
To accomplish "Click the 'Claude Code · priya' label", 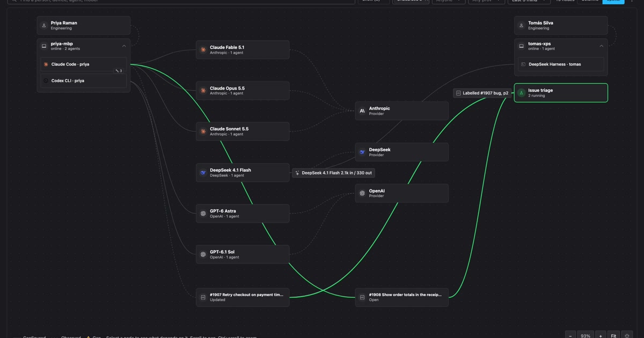I will (x=70, y=64).
